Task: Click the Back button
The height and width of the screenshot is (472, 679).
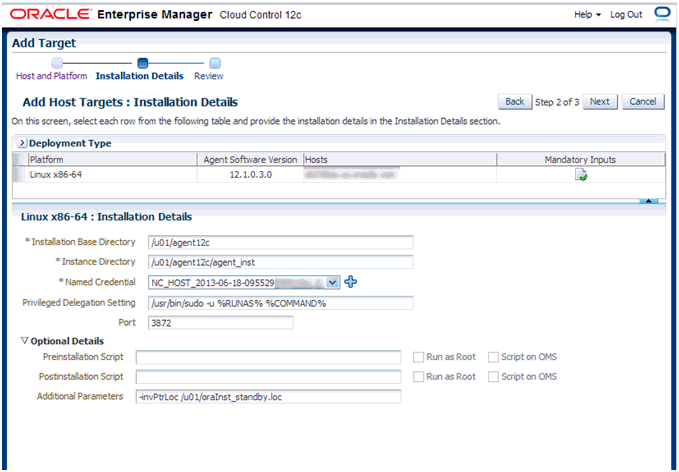Action: pos(515,102)
